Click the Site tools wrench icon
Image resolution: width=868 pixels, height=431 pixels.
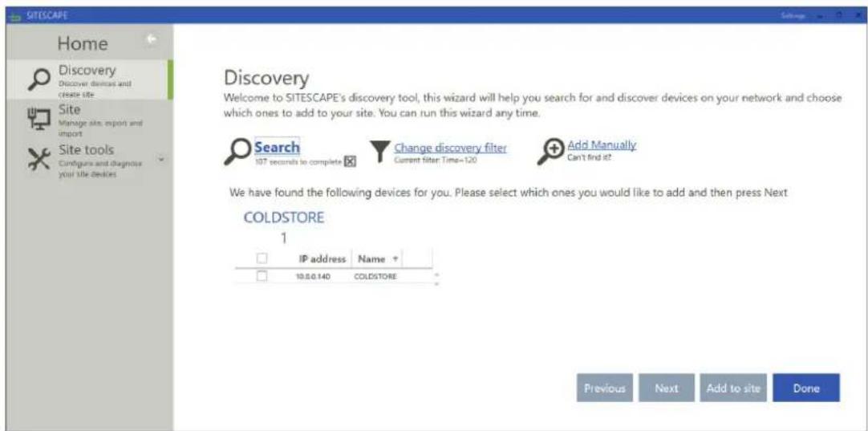pos(39,158)
